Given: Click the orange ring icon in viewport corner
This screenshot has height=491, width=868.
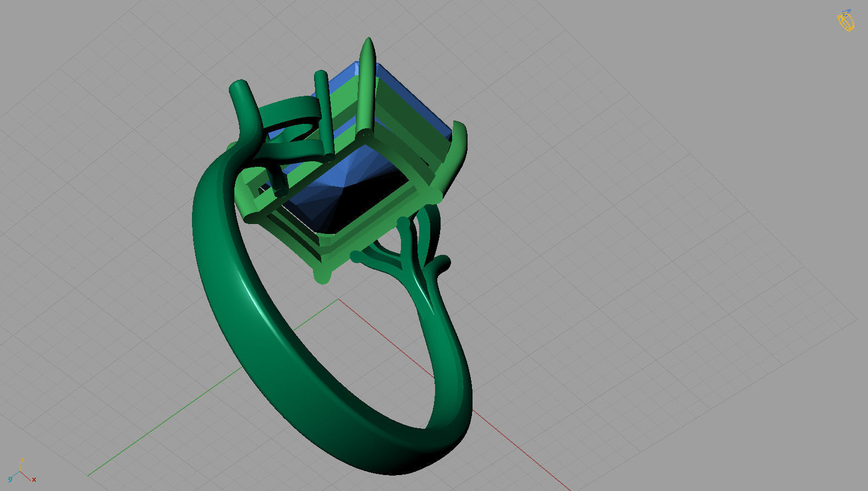Looking at the screenshot, I should pos(846,20).
